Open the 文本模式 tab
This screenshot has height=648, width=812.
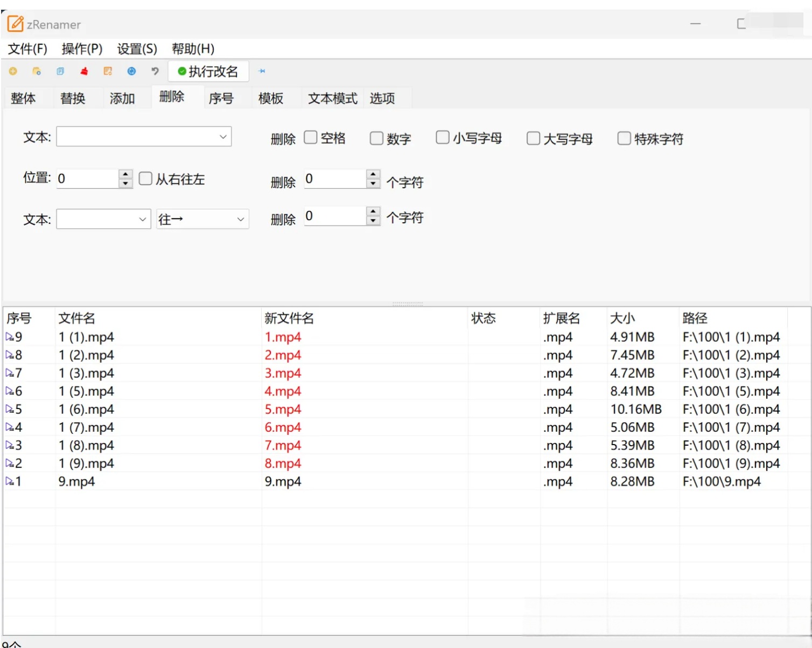[333, 98]
